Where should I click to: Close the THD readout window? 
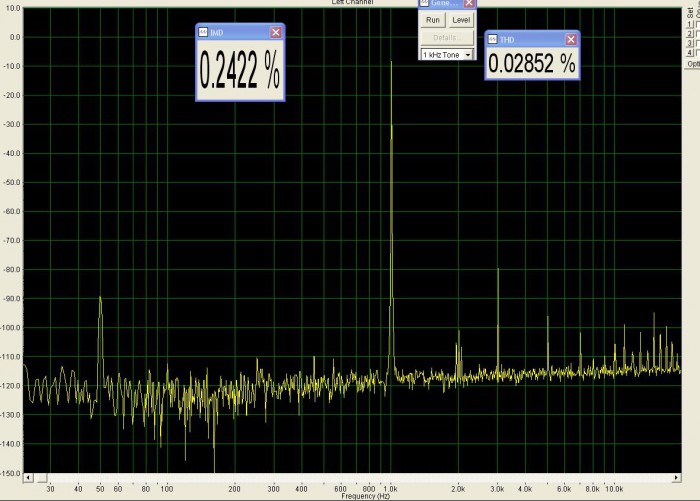571,39
